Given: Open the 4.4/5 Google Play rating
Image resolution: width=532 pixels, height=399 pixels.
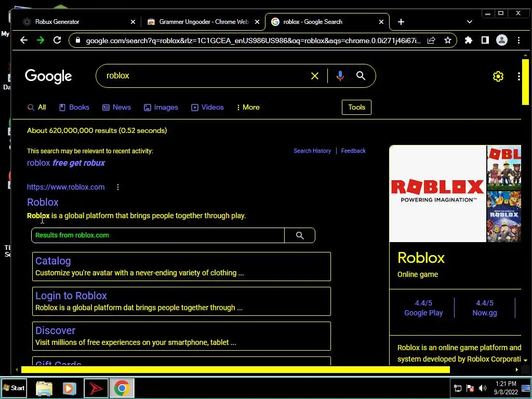Looking at the screenshot, I should [423, 308].
